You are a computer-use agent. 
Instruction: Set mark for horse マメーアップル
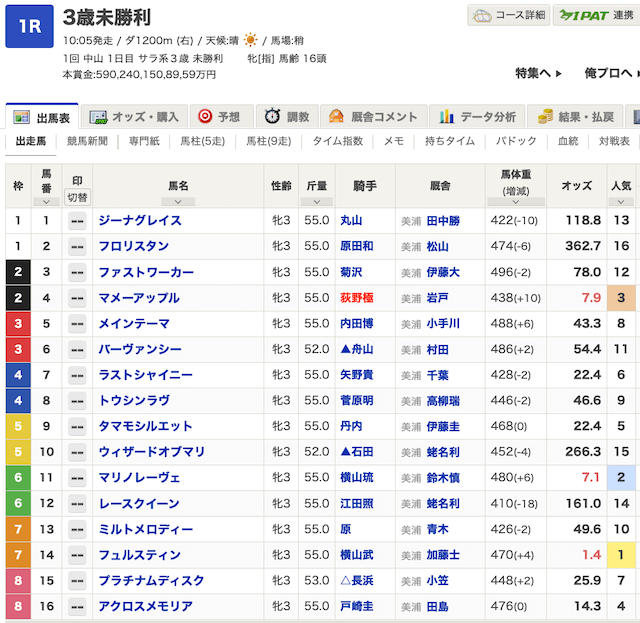(x=76, y=298)
